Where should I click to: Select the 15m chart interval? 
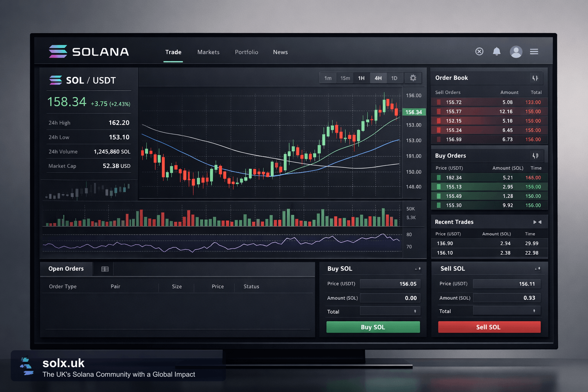345,78
